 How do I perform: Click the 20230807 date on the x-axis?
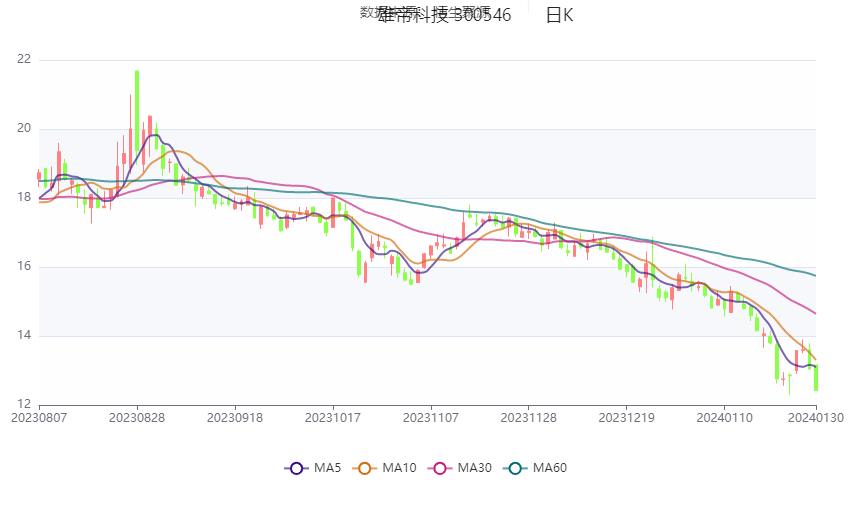[39, 418]
